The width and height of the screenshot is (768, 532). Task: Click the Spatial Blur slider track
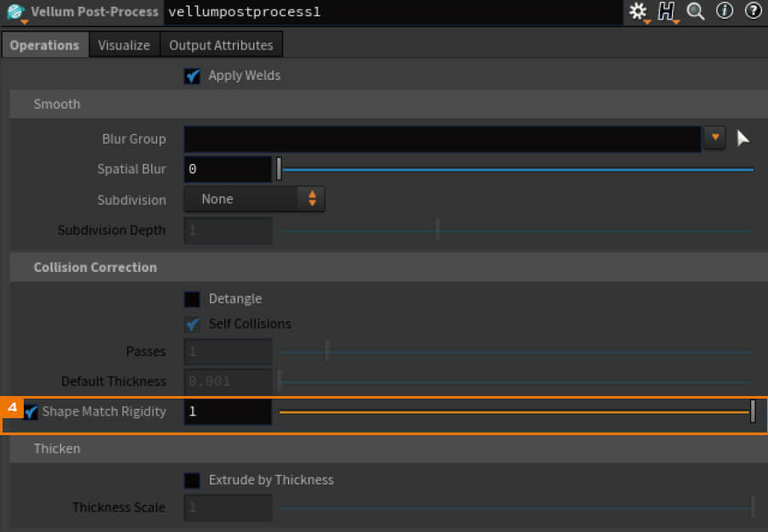coord(517,169)
